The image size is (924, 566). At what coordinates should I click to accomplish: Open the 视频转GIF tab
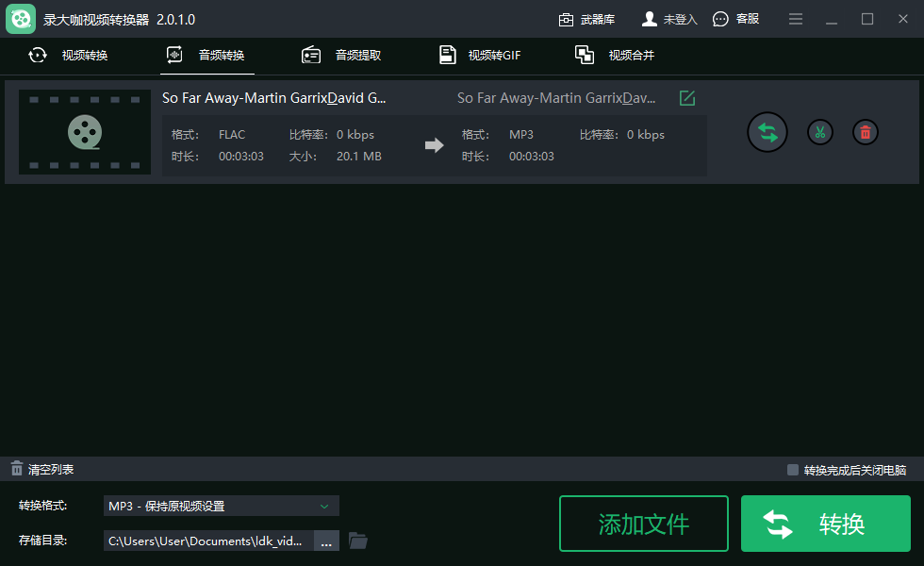tap(480, 55)
